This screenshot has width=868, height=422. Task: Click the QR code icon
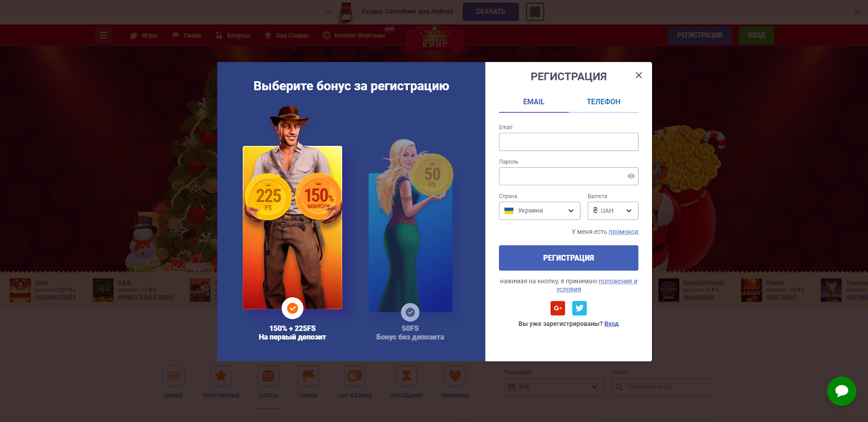[x=535, y=11]
